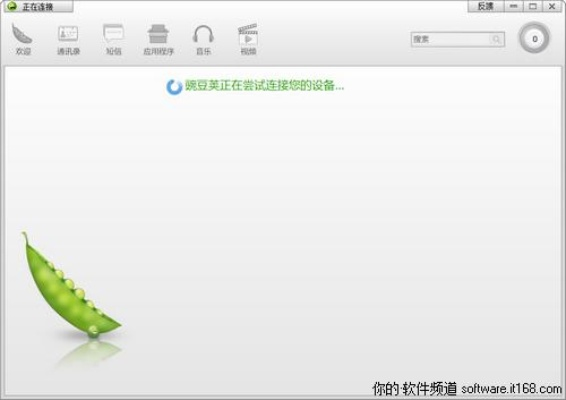The width and height of the screenshot is (566, 400).
Task: Open the 音乐 music headphones section
Action: coord(204,40)
